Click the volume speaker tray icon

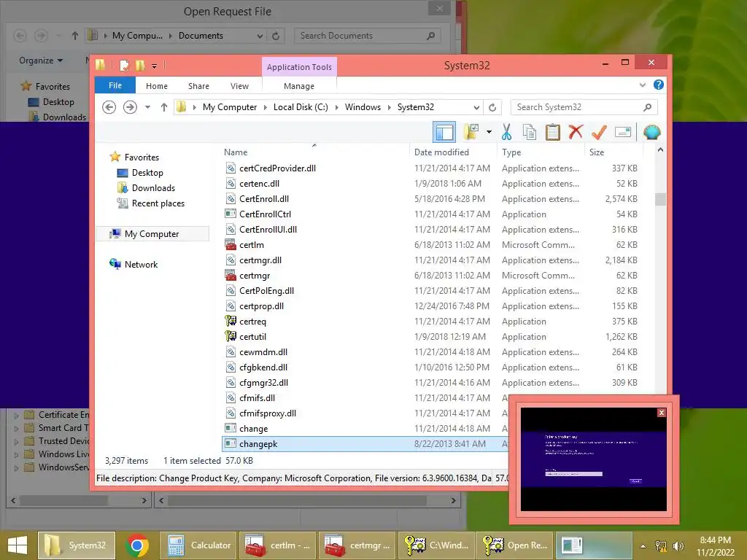[x=678, y=545]
